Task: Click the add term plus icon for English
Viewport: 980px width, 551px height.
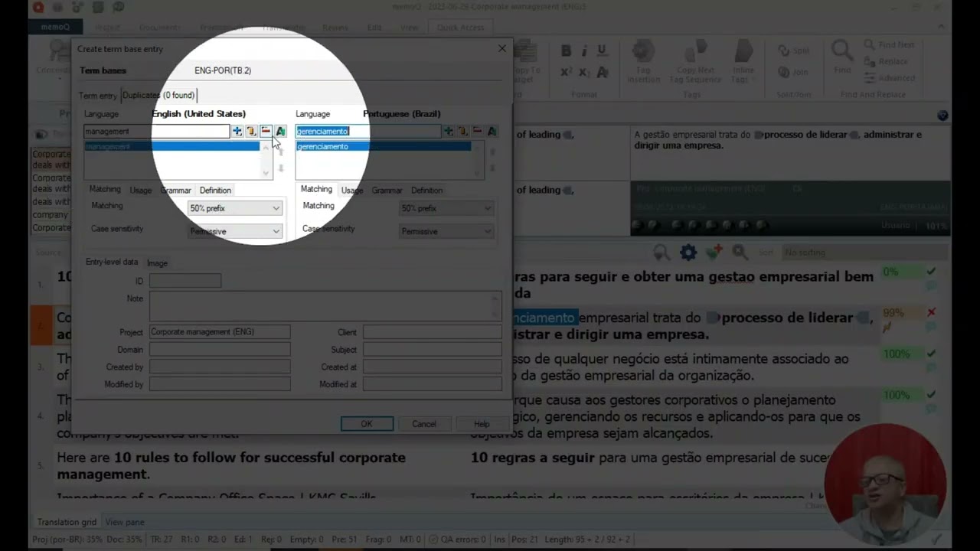Action: [237, 132]
